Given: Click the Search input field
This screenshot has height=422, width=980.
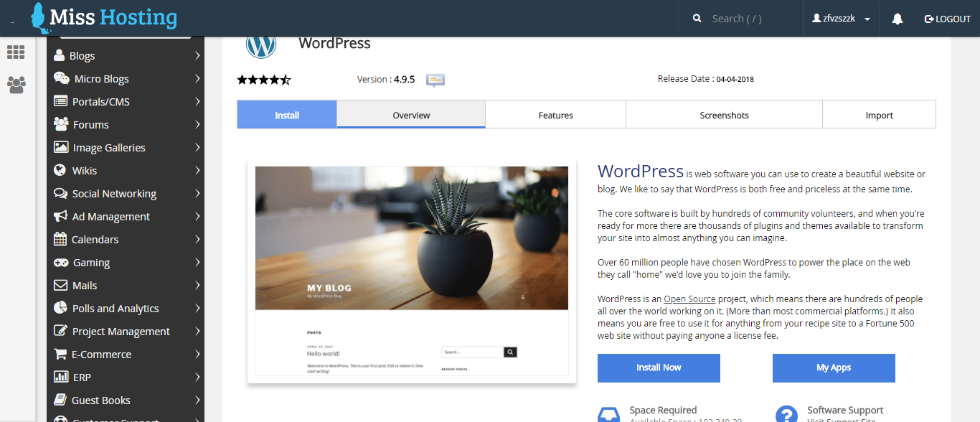Looking at the screenshot, I should pos(753,19).
